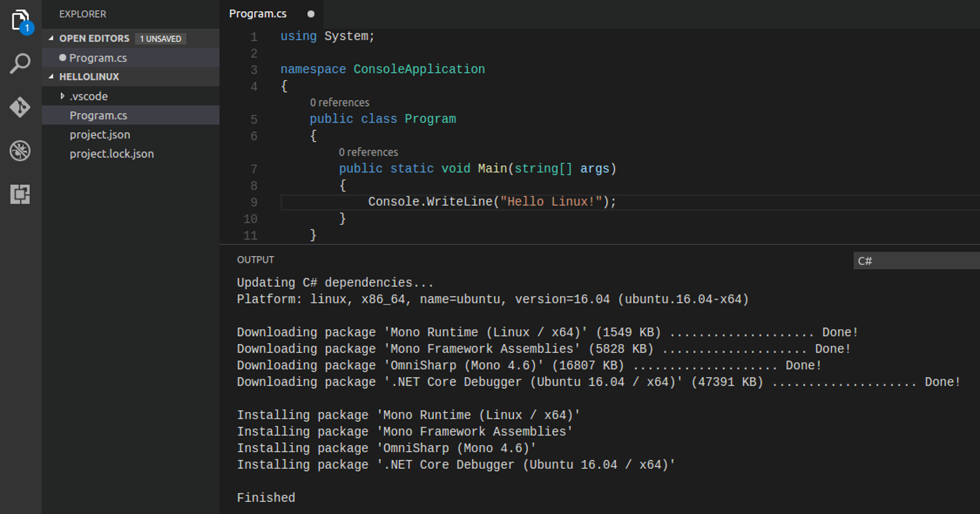980x514 pixels.
Task: Click Downloading 'OmniSharp (Mono 4.6)' output line
Action: click(529, 365)
